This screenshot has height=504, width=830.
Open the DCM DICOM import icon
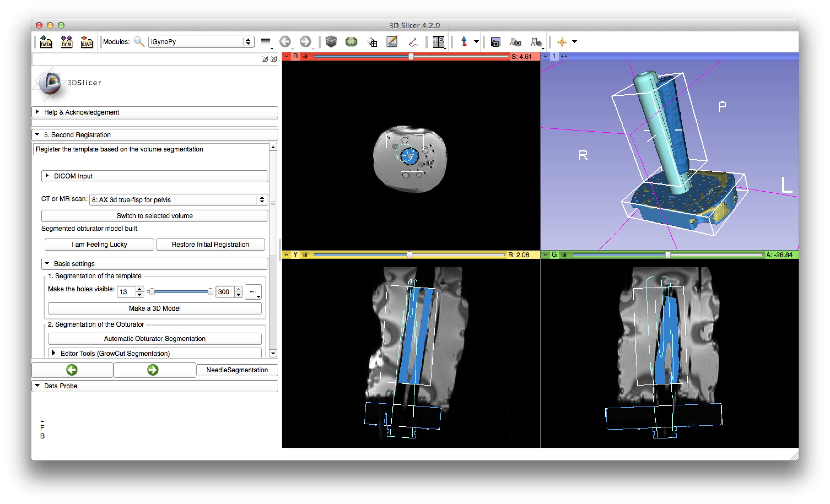[66, 42]
